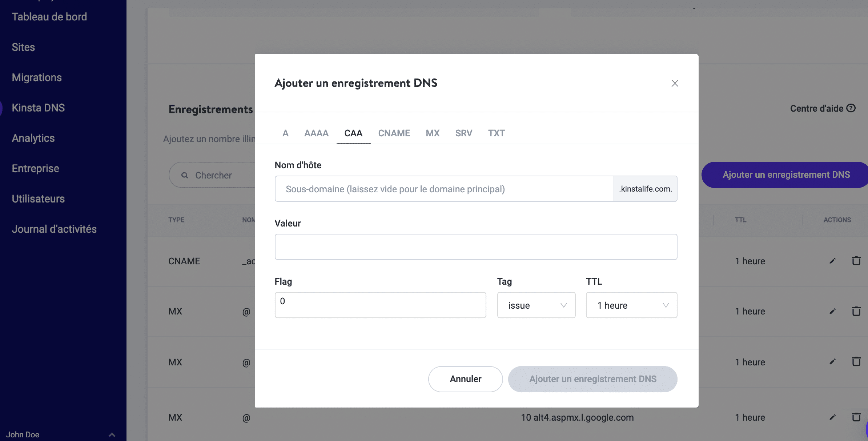Viewport: 868px width, 441px height.
Task: Switch to the CNAME record tab
Action: (394, 133)
